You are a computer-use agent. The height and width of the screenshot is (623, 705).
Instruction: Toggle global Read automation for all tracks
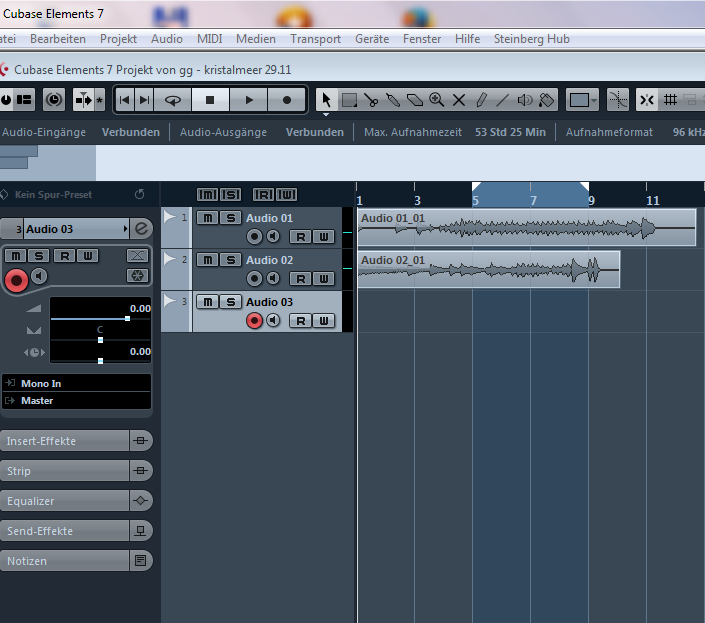click(x=263, y=195)
